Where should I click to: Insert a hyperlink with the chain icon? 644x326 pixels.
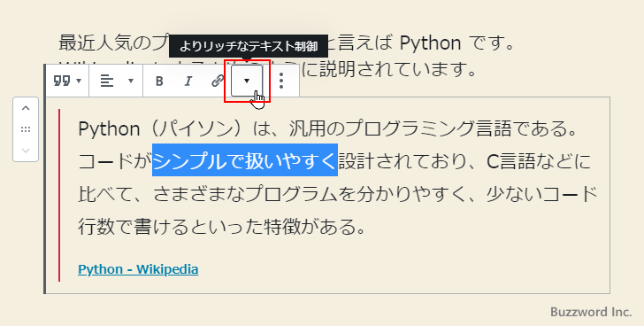tap(218, 81)
